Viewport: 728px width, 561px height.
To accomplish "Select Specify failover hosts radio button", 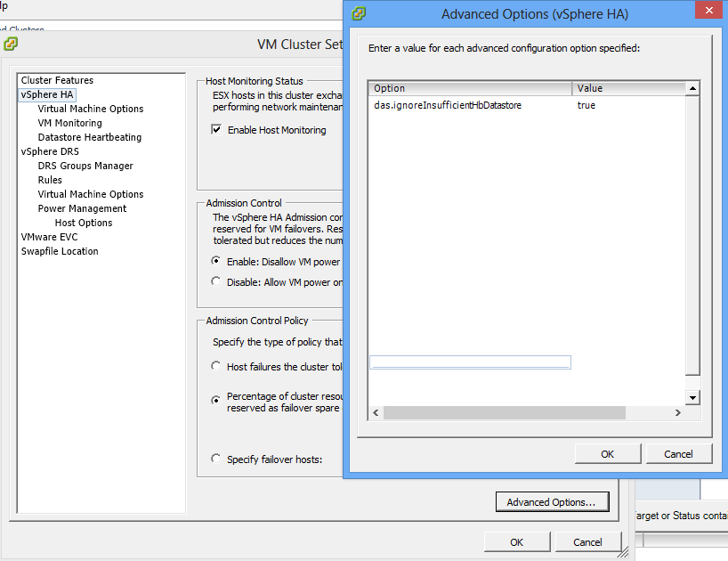I will pyautogui.click(x=215, y=459).
